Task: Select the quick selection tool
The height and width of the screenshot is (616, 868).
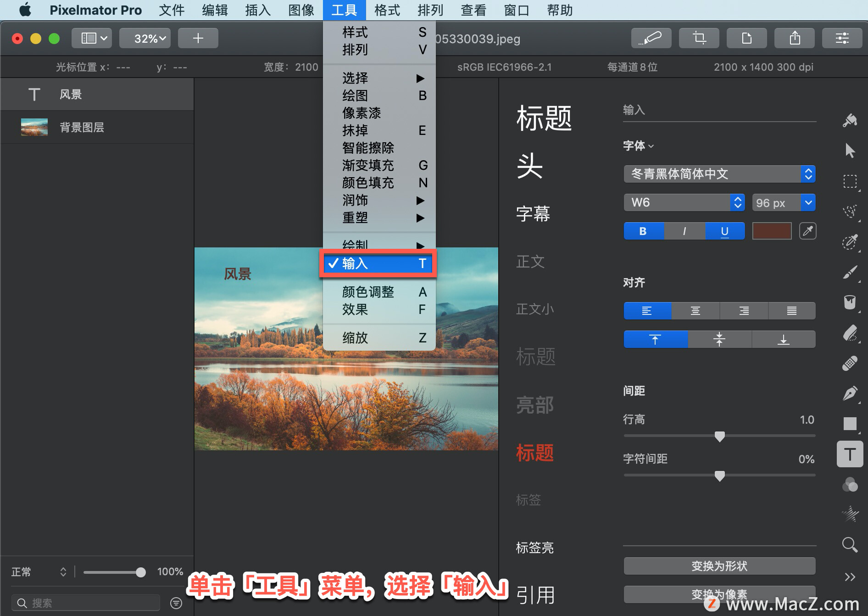Action: (850, 241)
